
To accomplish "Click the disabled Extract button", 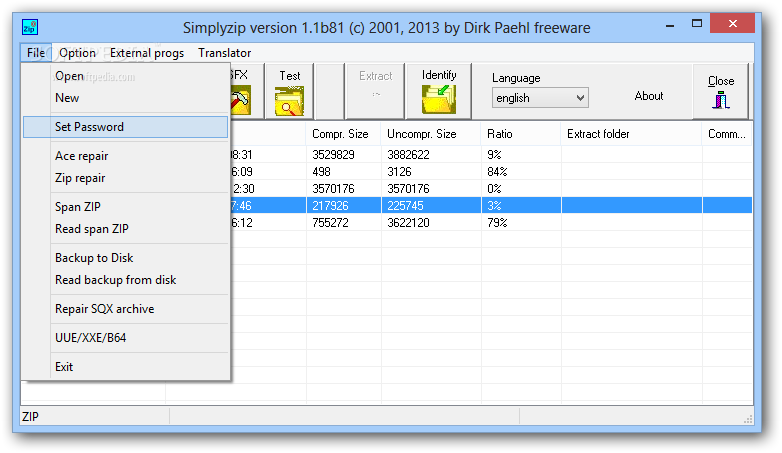I will tap(375, 91).
